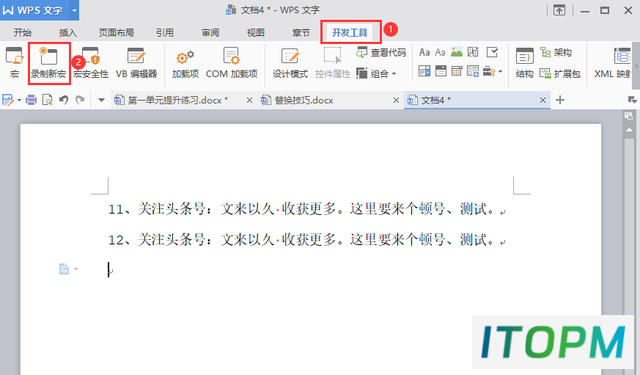Viewport: 640px width, 375px height.
Task: Open the WPS 文字 application menu dropdown
Action: pyautogui.click(x=74, y=10)
